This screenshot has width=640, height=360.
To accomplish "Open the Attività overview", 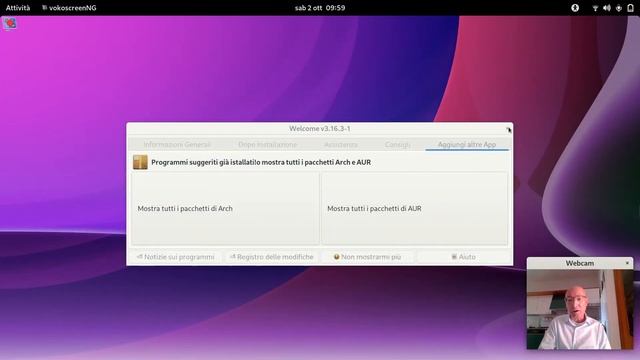I will (18, 8).
